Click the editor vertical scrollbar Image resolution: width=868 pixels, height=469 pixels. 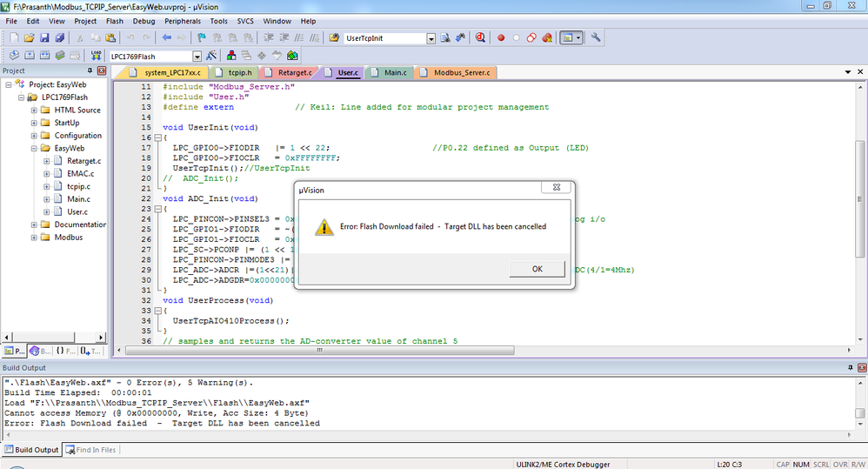[x=859, y=215]
